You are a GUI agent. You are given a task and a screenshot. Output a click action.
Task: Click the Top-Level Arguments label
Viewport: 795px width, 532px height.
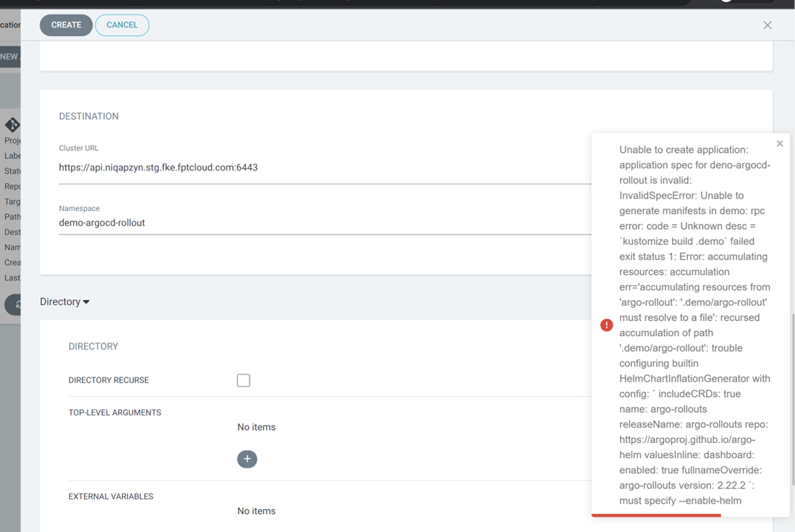click(x=114, y=413)
